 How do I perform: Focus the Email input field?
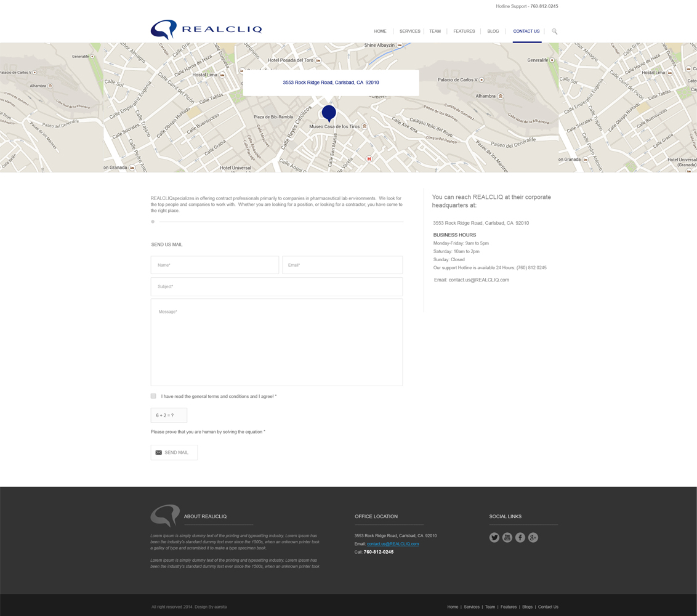[x=342, y=265]
